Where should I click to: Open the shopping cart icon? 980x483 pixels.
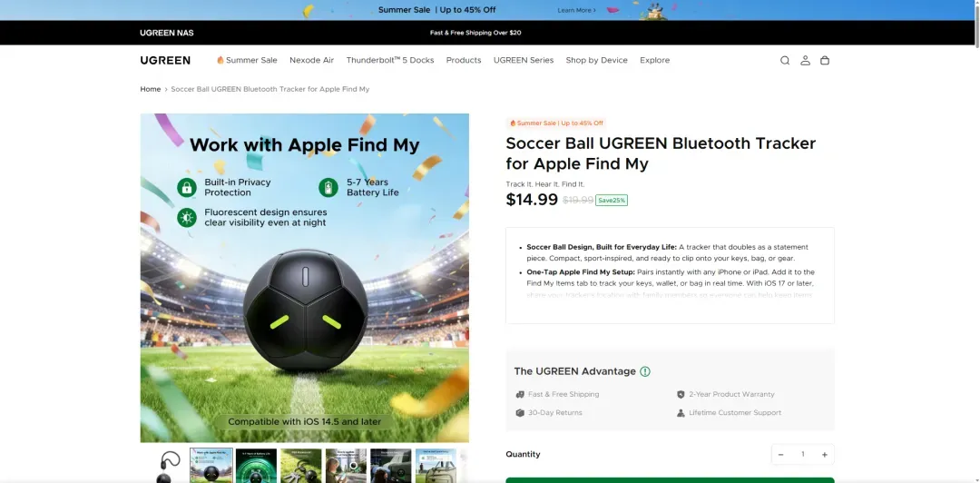[825, 61]
